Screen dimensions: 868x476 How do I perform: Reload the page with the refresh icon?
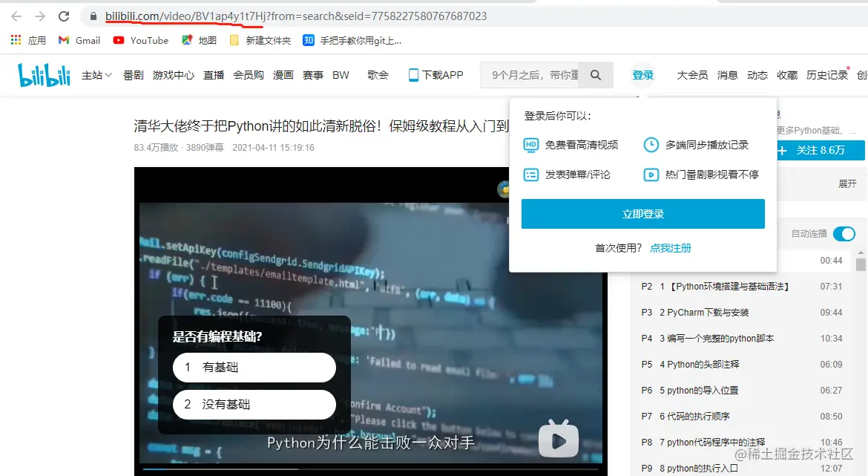(x=64, y=16)
